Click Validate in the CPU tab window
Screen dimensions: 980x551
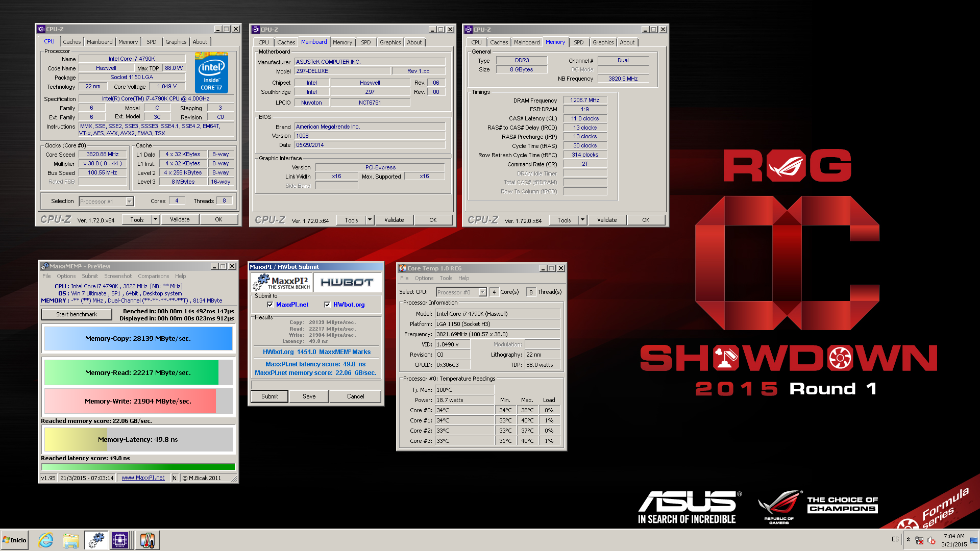click(180, 220)
